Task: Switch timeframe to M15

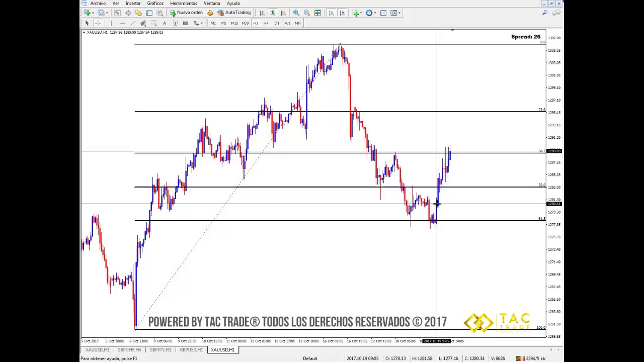Action: (x=234, y=23)
